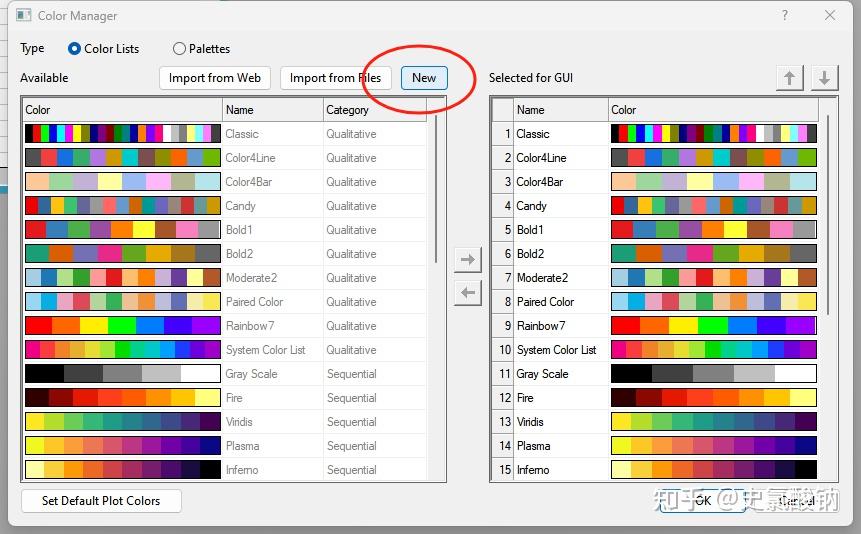861x534 pixels.
Task: Select Classic name in Selected for GUI
Action: tap(533, 134)
